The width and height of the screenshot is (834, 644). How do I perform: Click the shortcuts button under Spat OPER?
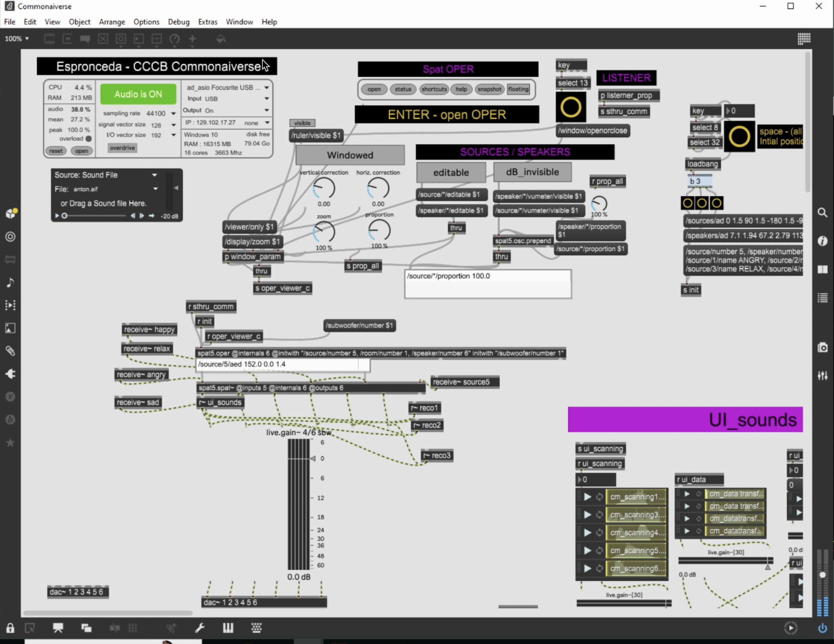pos(434,89)
